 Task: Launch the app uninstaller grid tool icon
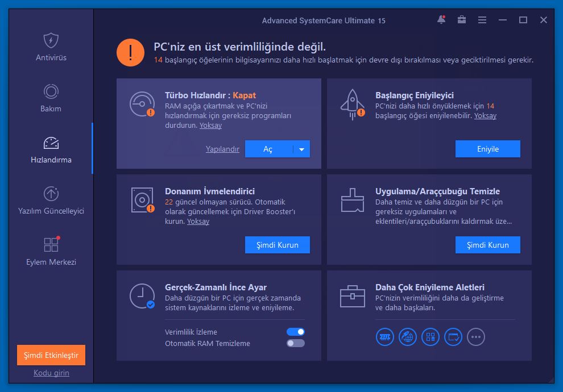click(430, 337)
